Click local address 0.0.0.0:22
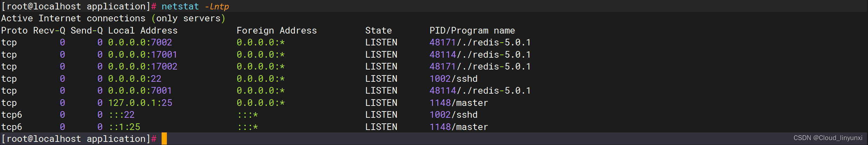The image size is (868, 145). coord(135,79)
